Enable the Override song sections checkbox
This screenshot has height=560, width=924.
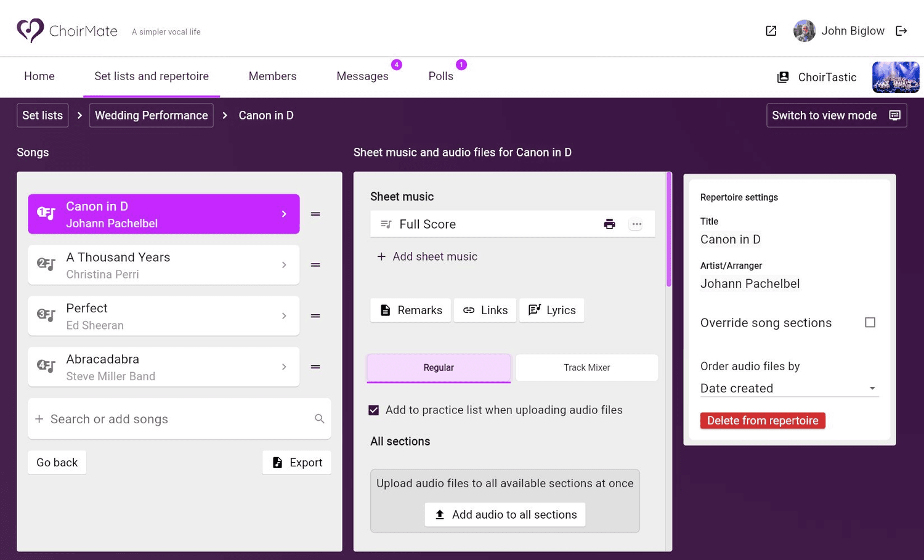(x=870, y=322)
